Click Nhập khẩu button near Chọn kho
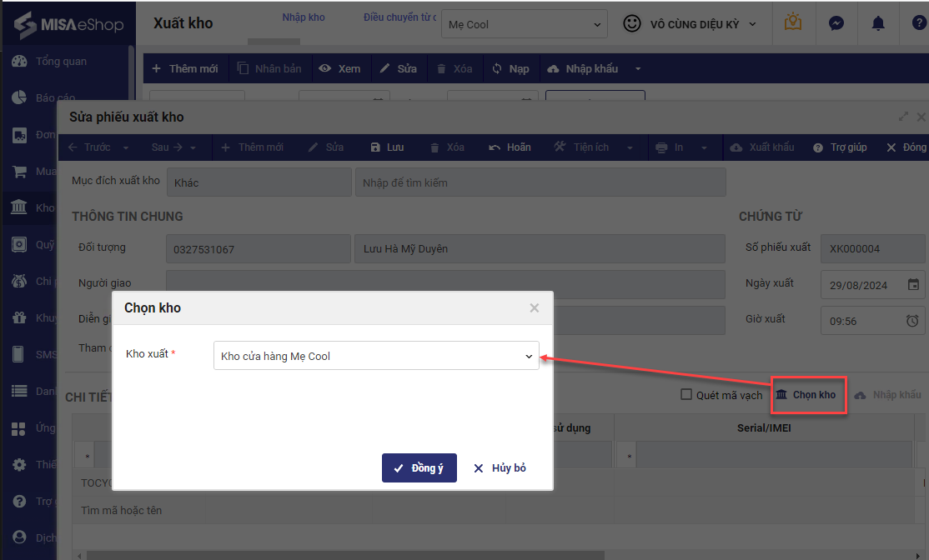 (887, 395)
